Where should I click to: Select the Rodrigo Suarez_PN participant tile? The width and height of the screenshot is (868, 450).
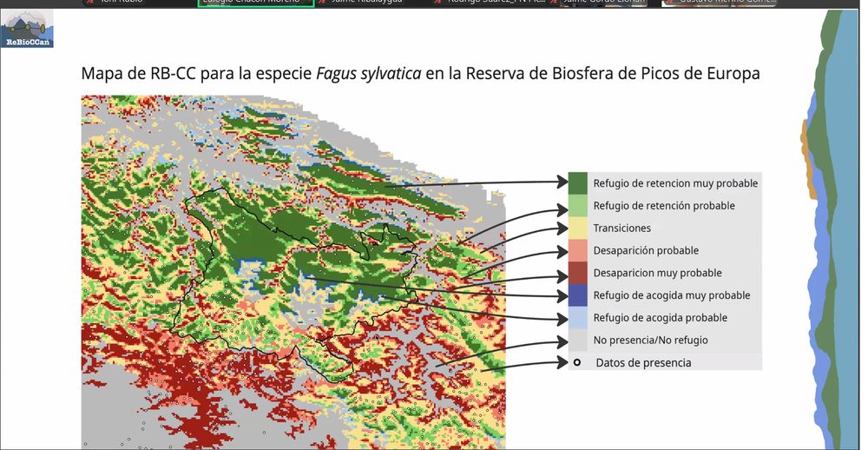click(492, 3)
